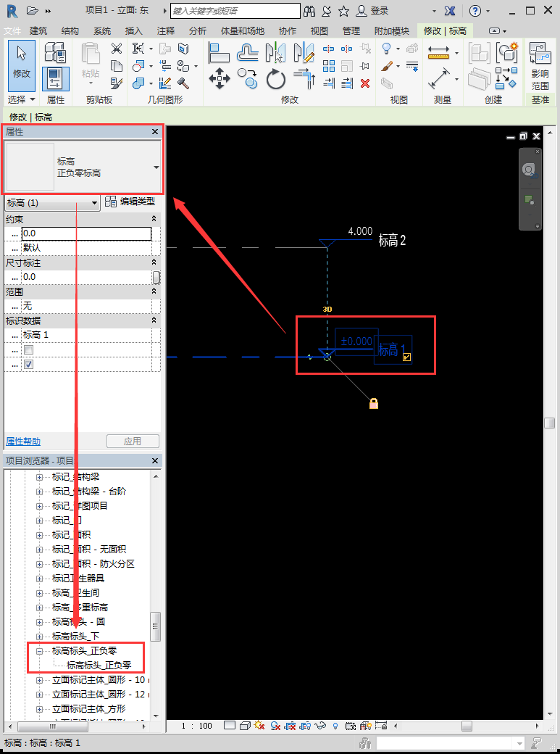Viewport: 560px width, 754px height.
Task: Click the 编辑类型 button
Action: (x=130, y=202)
